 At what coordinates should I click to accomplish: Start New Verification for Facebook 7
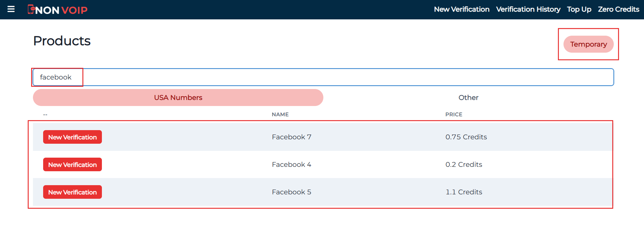click(72, 137)
